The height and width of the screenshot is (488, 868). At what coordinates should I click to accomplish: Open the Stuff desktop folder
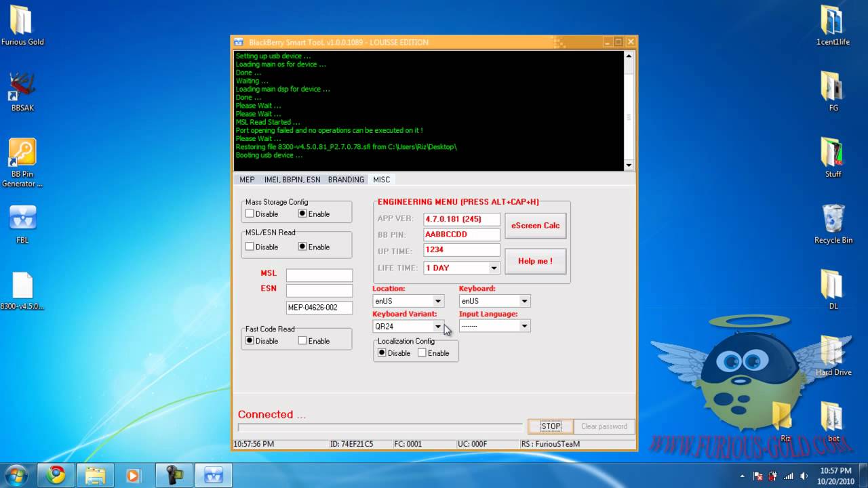tap(833, 157)
